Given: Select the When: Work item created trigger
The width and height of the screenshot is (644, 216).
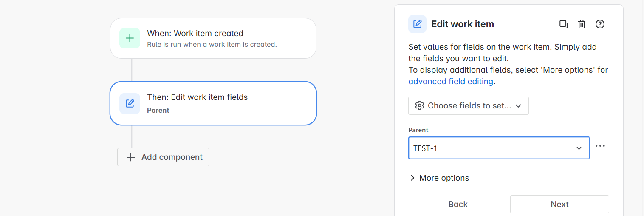Looking at the screenshot, I should click(x=213, y=38).
